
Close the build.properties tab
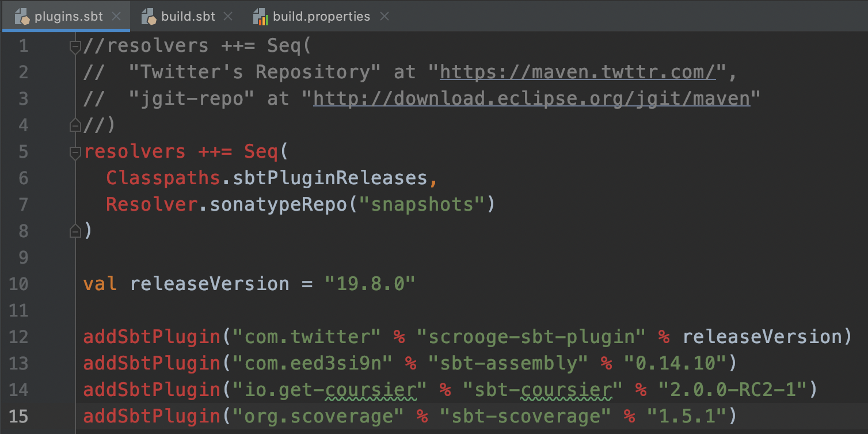coord(384,16)
